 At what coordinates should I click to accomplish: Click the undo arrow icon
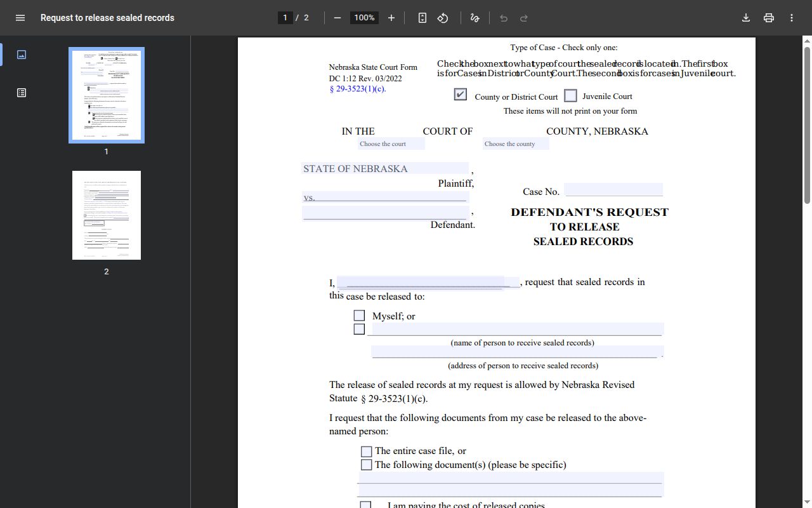pyautogui.click(x=504, y=18)
